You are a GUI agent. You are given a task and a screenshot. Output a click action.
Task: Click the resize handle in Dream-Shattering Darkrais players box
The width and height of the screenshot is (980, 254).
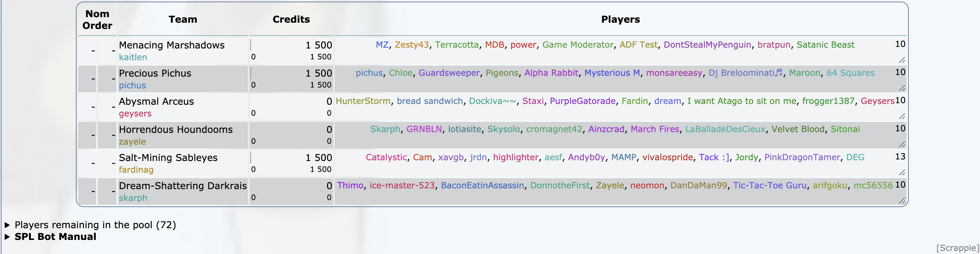tap(902, 201)
